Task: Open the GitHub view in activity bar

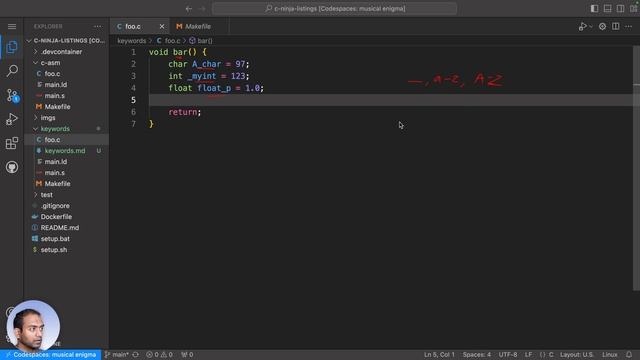Action: click(12, 167)
